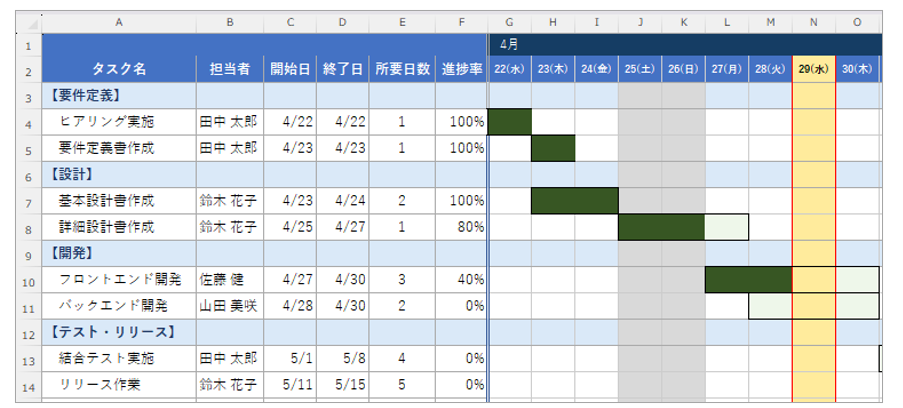Click 佐藤 健 assignee cell
The image size is (903, 408).
230,280
